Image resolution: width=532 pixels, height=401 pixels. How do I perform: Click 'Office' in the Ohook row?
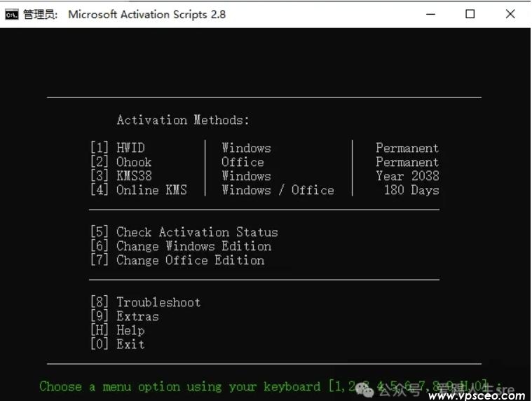point(243,162)
